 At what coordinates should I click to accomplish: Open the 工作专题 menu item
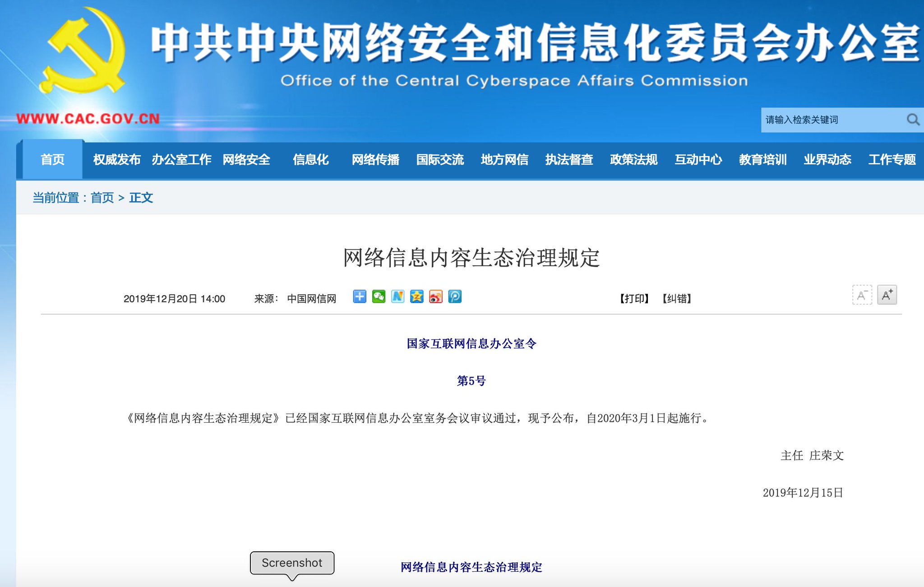(892, 160)
